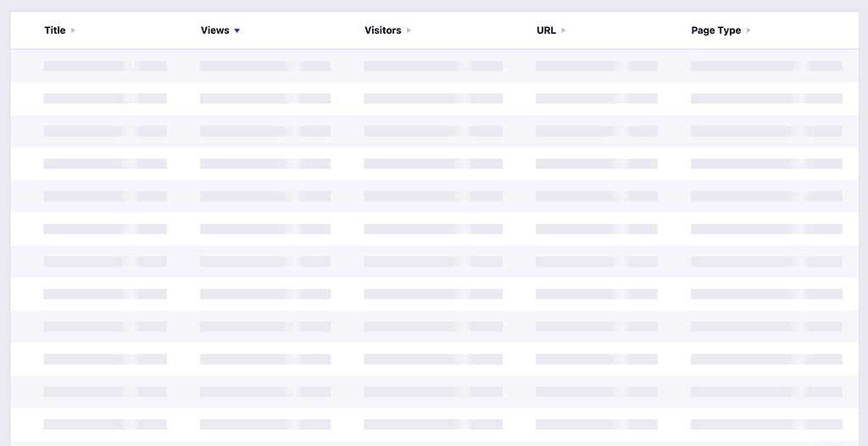The height and width of the screenshot is (446, 868).
Task: Click the Page Type column header text
Action: [715, 31]
